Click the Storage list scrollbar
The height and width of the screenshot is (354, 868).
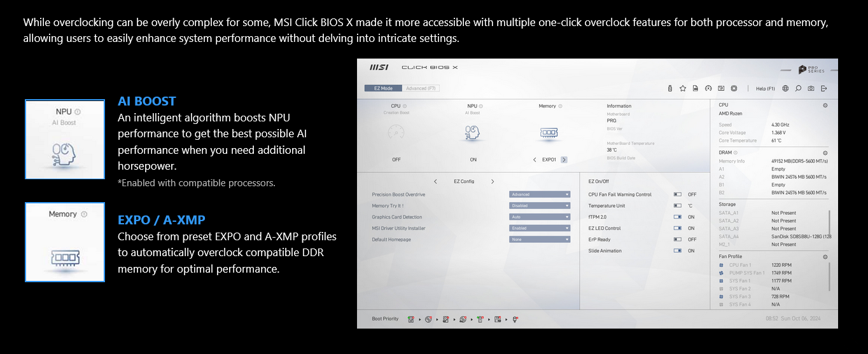click(x=830, y=222)
